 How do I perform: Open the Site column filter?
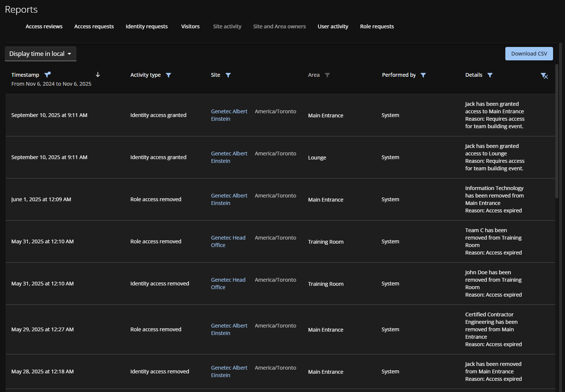point(228,75)
